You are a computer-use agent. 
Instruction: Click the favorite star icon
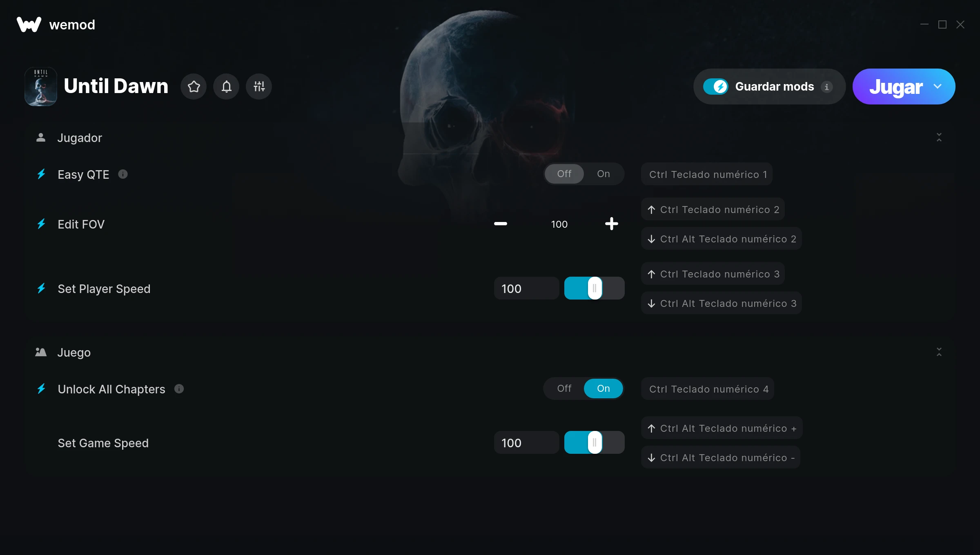194,87
